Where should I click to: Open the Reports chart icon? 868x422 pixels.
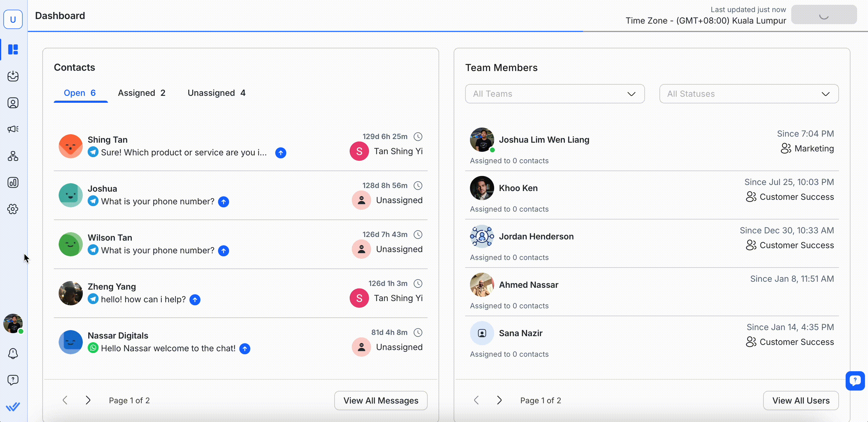13,182
